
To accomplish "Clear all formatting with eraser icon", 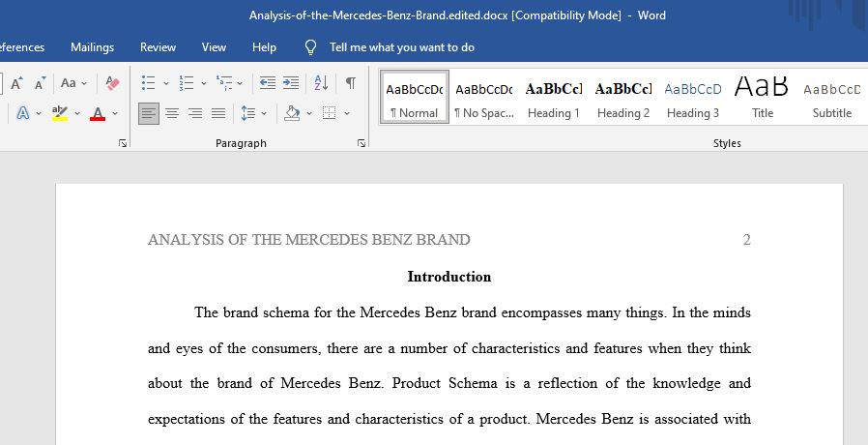I will (112, 83).
